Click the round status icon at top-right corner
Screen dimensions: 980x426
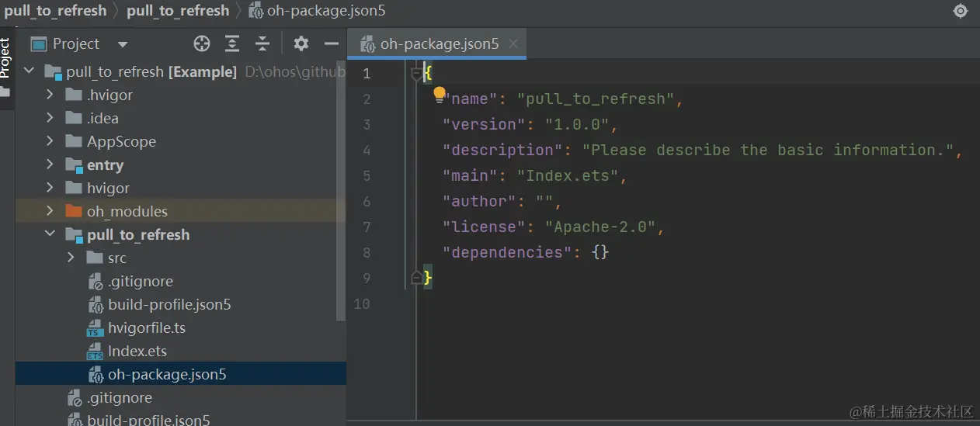961,11
